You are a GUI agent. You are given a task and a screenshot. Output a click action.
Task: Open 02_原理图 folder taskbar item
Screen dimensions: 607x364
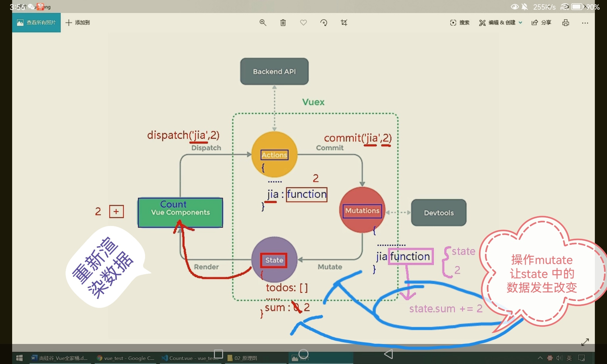click(243, 358)
